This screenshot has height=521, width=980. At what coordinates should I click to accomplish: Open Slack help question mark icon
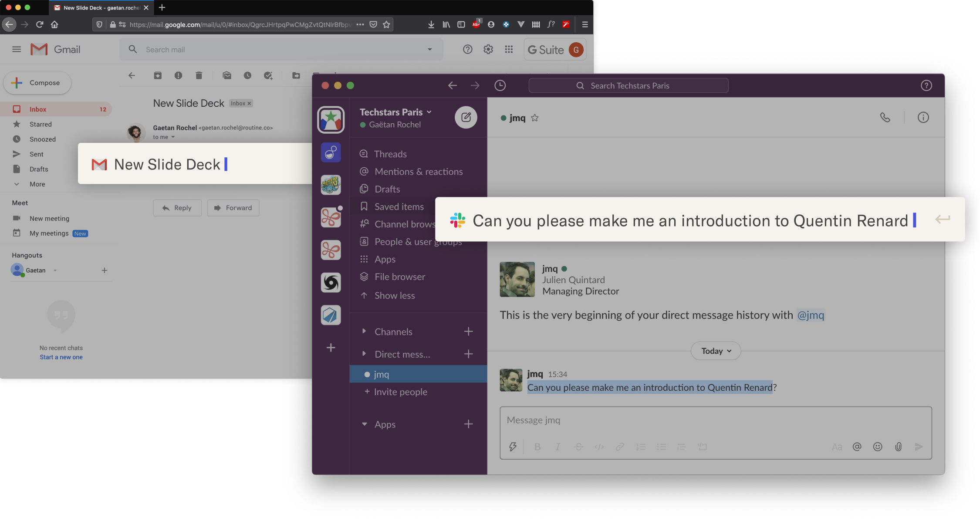926,85
